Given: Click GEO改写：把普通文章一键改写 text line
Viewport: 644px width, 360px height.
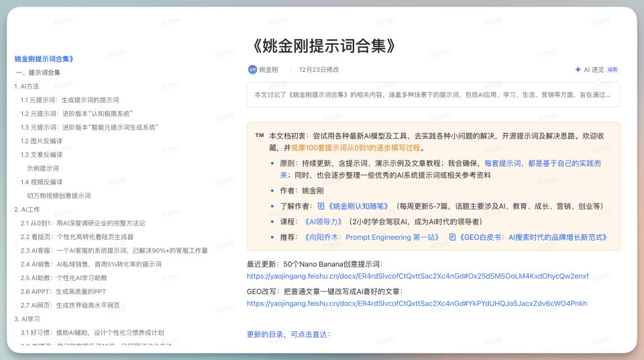Looking at the screenshot, I should pos(325,291).
